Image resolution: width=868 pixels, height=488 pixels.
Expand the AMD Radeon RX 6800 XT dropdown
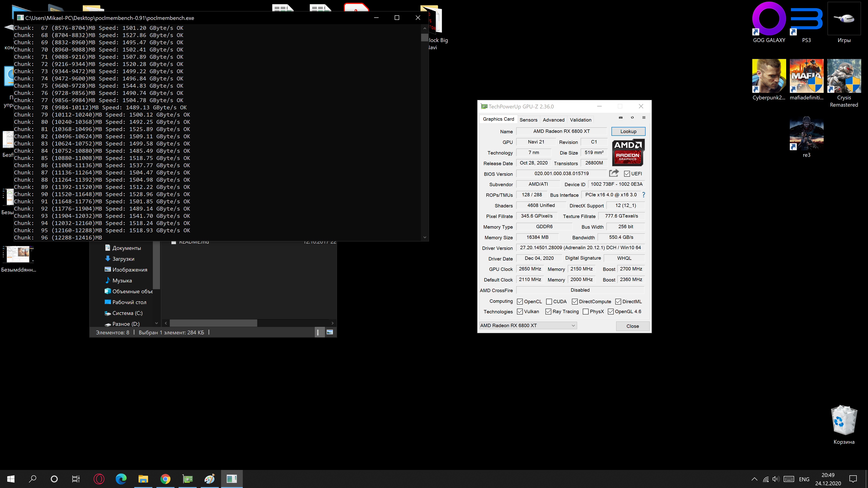click(573, 325)
